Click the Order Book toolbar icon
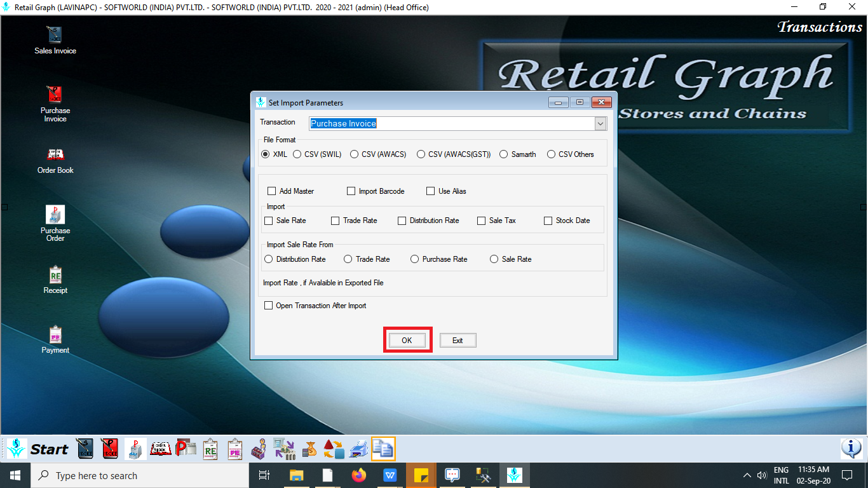Viewport: 868px width, 488px height. (161, 449)
